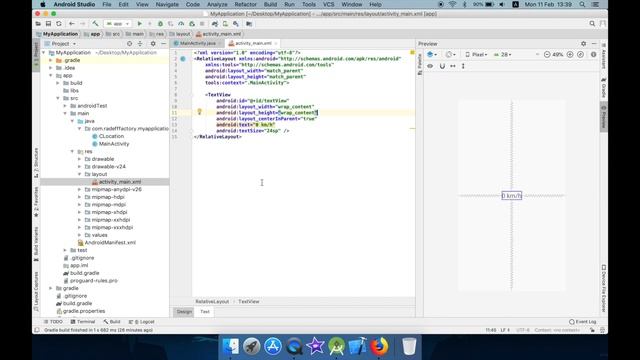Screen dimensions: 640x360
Task: Click the zoom to fit preview icon
Action: [580, 54]
